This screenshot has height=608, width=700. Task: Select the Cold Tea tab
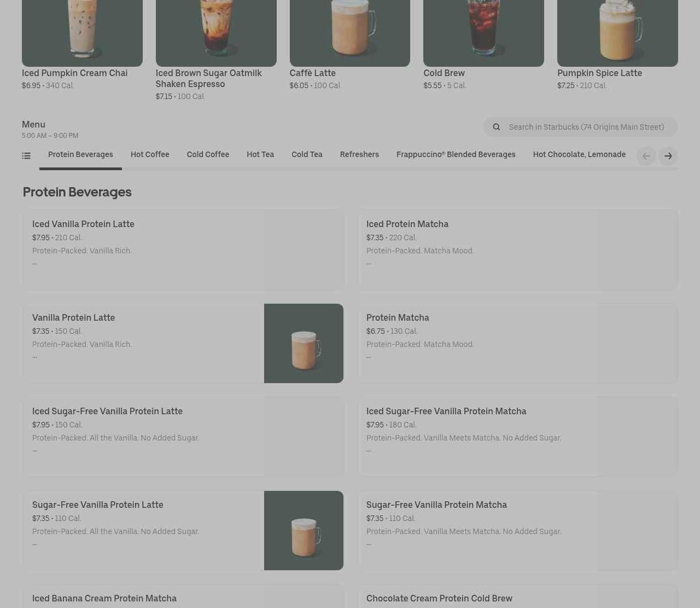(x=307, y=155)
